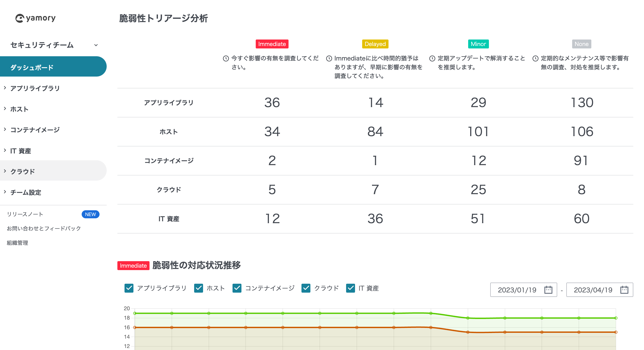Screen dimensions: 644x350
Task: Open the calendar icon beside 2023/01/19
Action: pyautogui.click(x=548, y=290)
